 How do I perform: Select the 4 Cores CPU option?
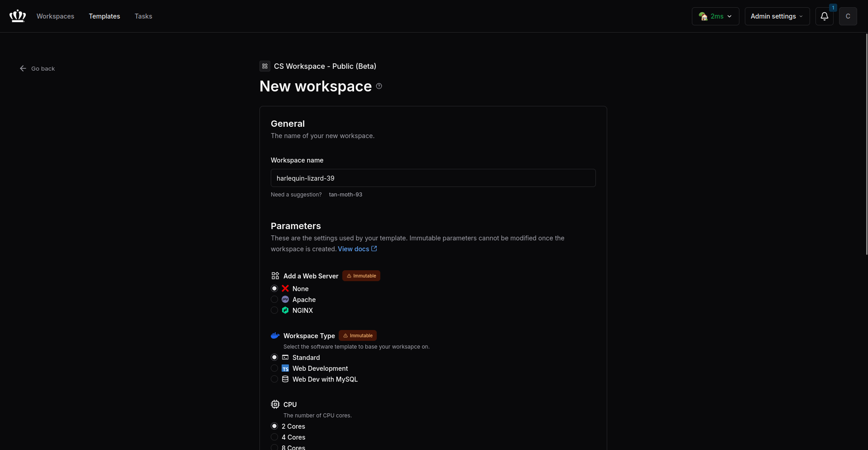point(274,437)
